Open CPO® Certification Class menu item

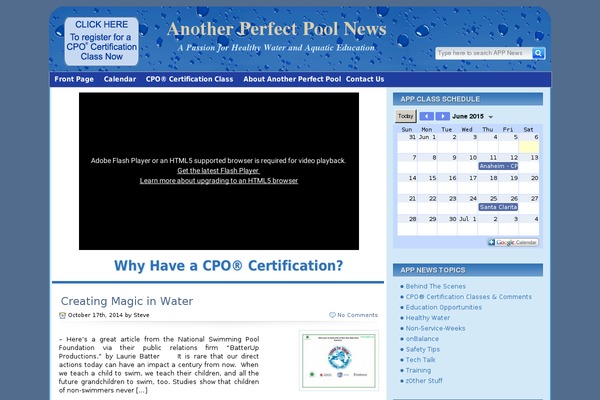coord(189,79)
